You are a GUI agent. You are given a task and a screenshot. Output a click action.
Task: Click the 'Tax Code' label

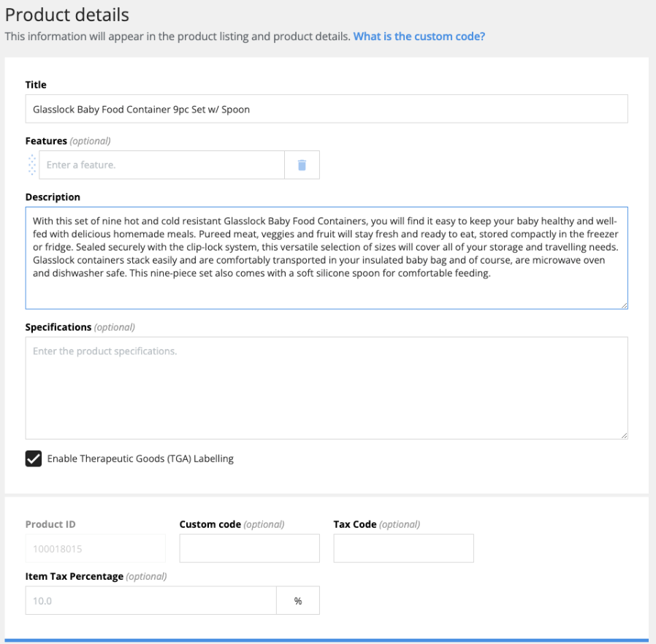[355, 524]
